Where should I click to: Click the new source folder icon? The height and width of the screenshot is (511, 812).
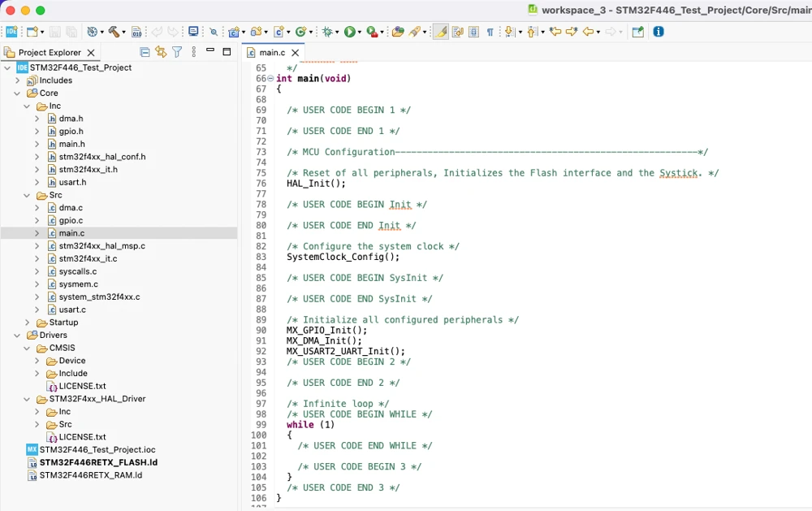click(x=256, y=32)
